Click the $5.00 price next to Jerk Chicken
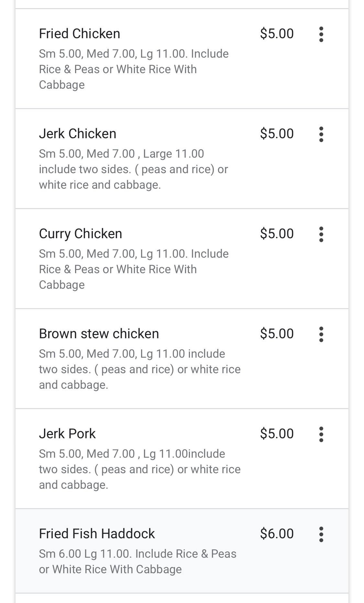The image size is (364, 603). [277, 134]
